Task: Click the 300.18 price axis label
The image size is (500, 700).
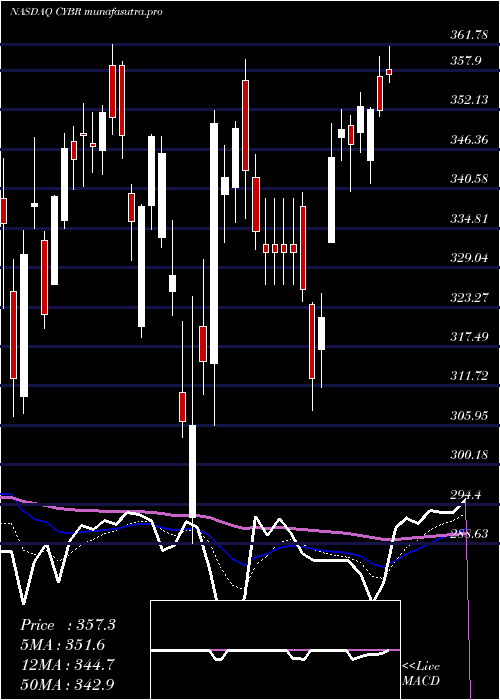Action: tap(469, 455)
